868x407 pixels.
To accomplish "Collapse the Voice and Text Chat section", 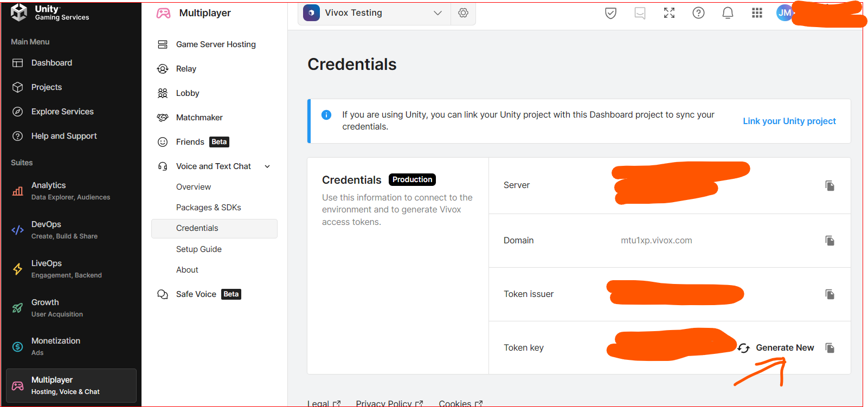I will point(267,166).
